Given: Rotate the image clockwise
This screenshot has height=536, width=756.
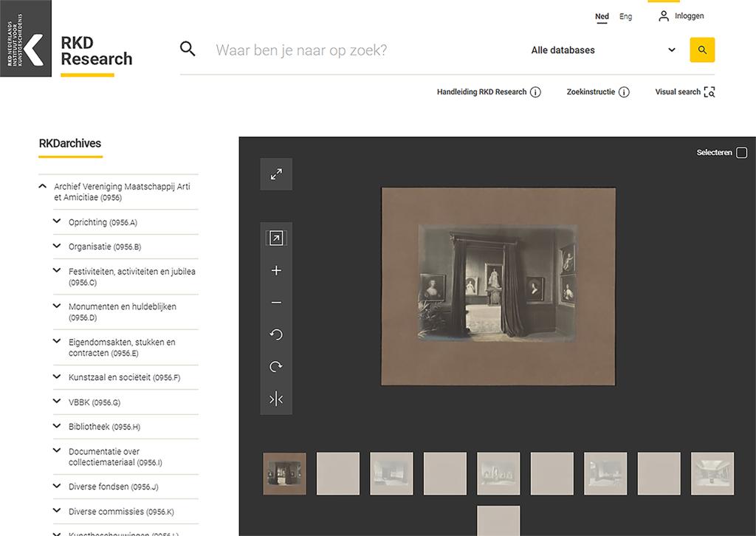Looking at the screenshot, I should (x=276, y=366).
